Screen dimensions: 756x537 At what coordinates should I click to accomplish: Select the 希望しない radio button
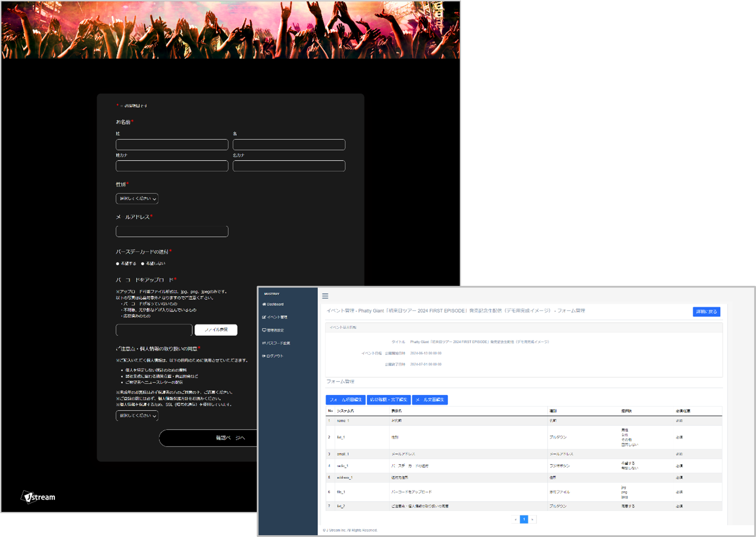[143, 264]
